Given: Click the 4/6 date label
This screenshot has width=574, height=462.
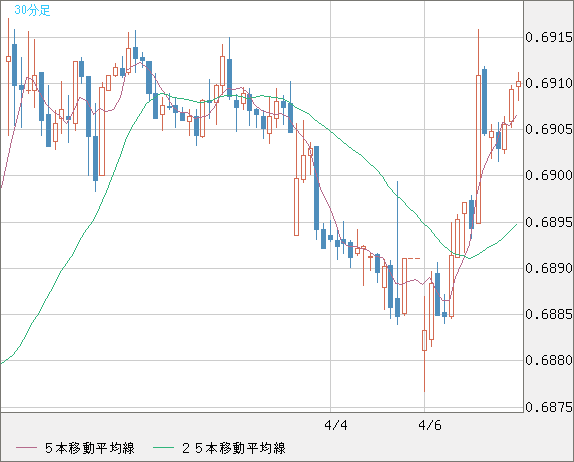Looking at the screenshot, I should [x=430, y=425].
